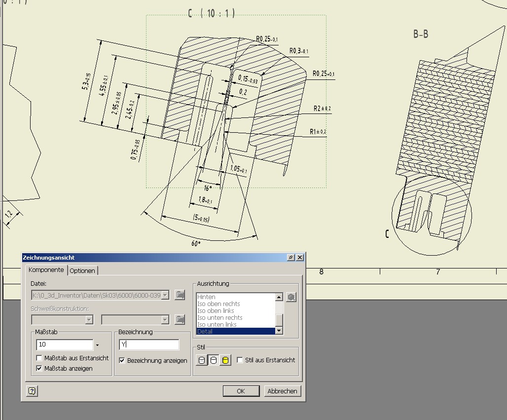Select the hidden lines visible style icon
The image size is (507, 420).
coord(202,360)
